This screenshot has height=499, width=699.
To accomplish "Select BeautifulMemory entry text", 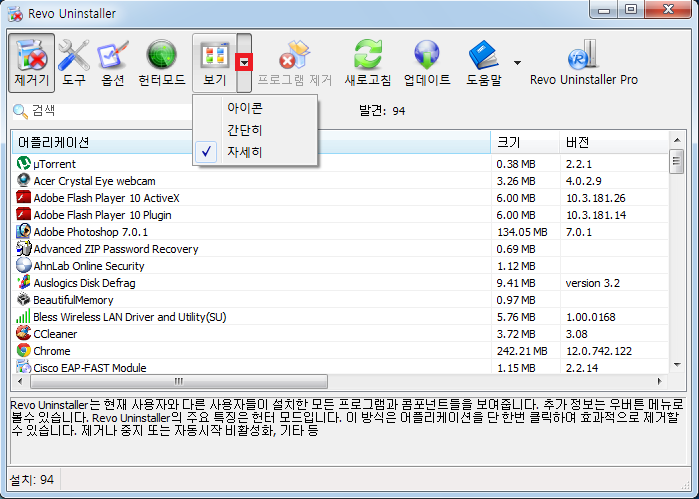I will coord(73,300).
